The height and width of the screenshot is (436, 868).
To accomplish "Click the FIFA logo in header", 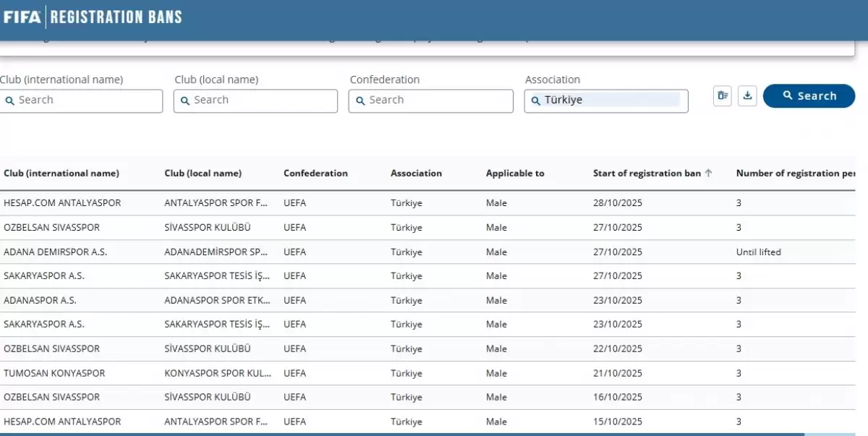I will (x=22, y=17).
